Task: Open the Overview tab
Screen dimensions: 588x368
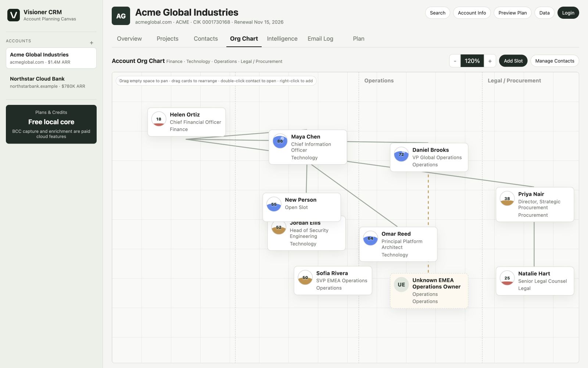Action: tap(129, 39)
